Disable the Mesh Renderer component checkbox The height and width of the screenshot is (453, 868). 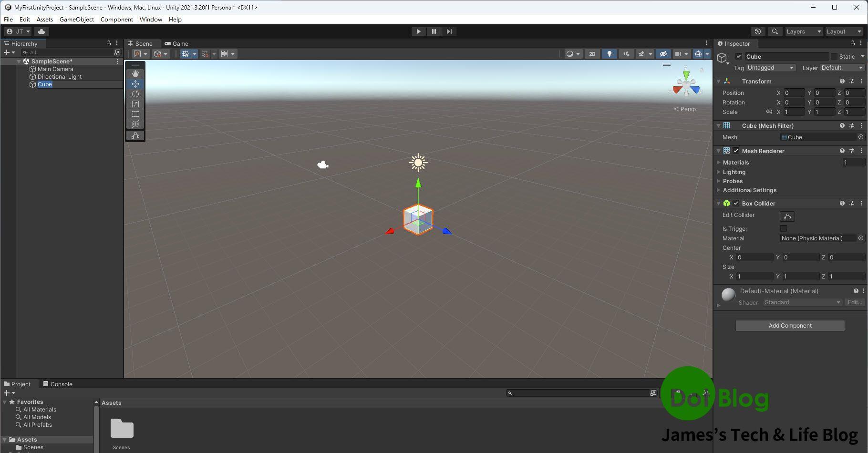tap(736, 151)
